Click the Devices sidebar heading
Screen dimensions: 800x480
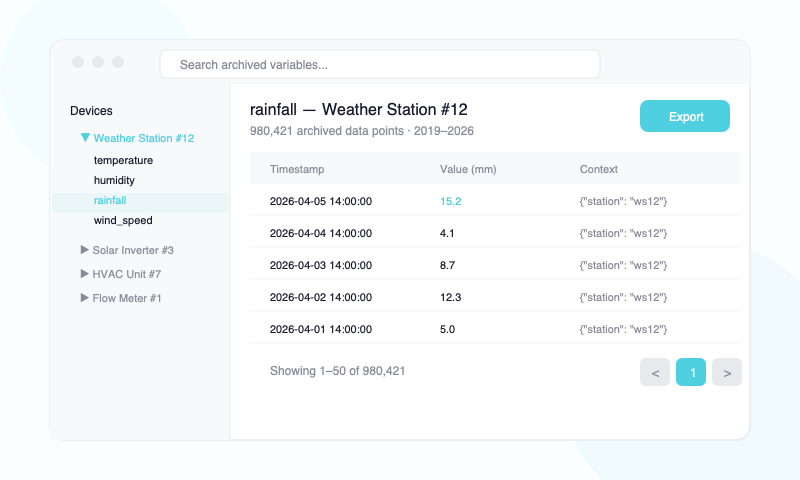pos(91,111)
